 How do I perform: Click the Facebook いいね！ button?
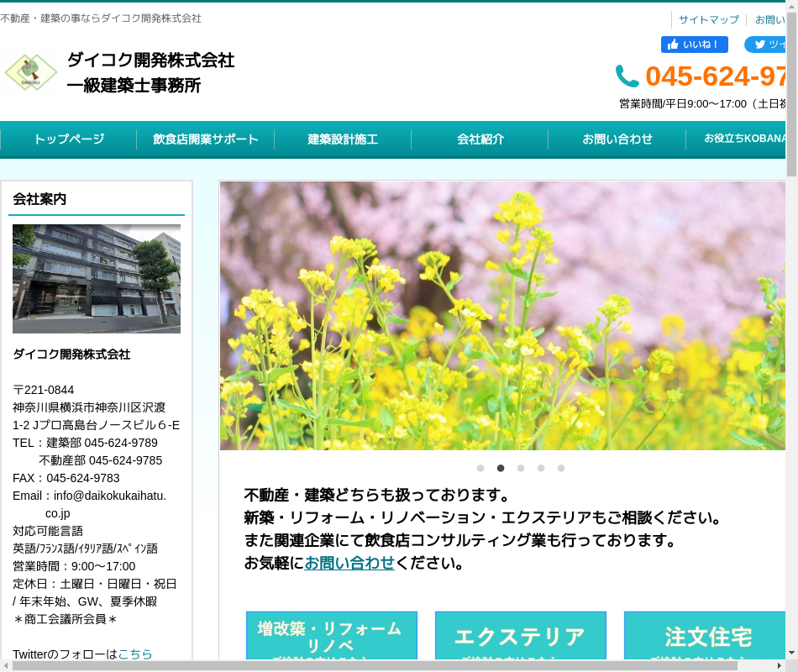tap(694, 45)
